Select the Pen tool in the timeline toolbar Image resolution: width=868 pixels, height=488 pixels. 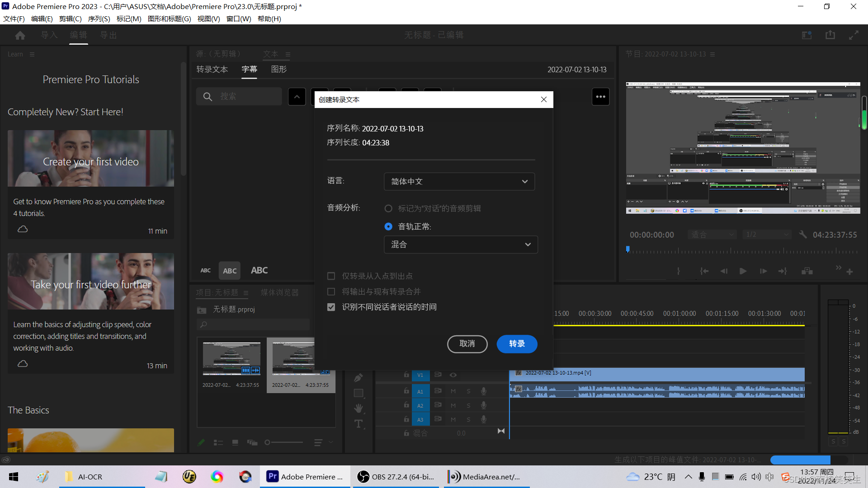(359, 378)
